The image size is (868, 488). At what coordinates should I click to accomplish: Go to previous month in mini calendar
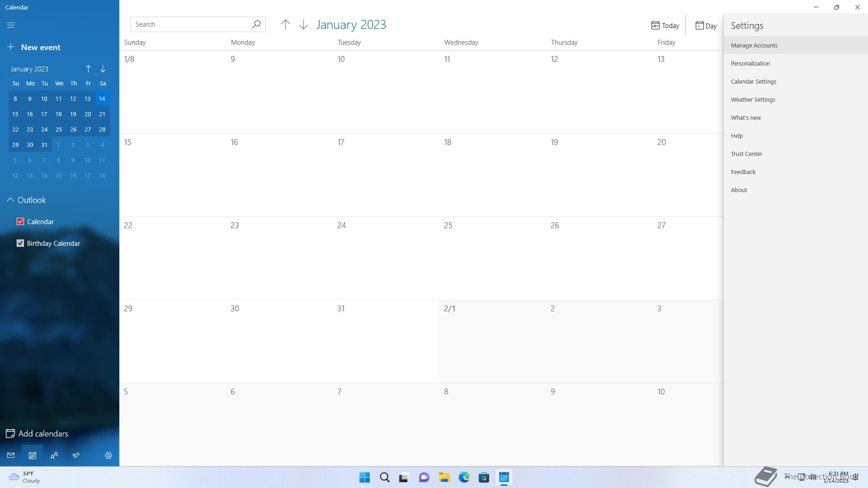[x=88, y=69]
